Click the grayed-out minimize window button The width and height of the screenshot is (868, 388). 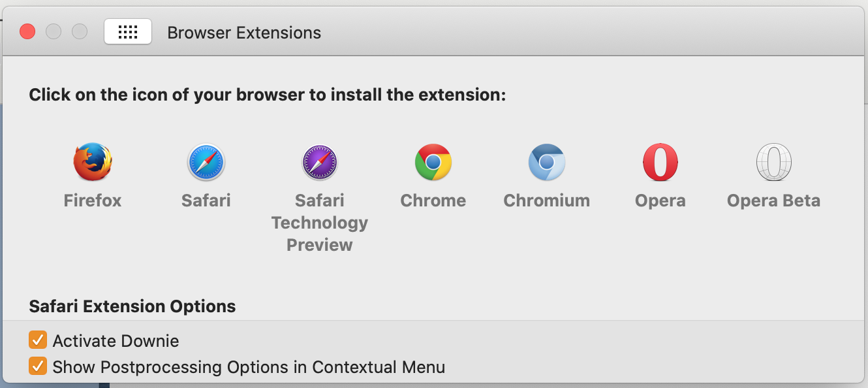point(54,31)
